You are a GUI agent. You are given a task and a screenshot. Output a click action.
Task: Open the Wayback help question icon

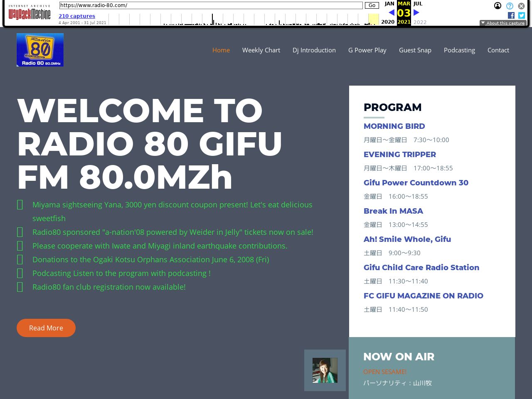(x=510, y=6)
